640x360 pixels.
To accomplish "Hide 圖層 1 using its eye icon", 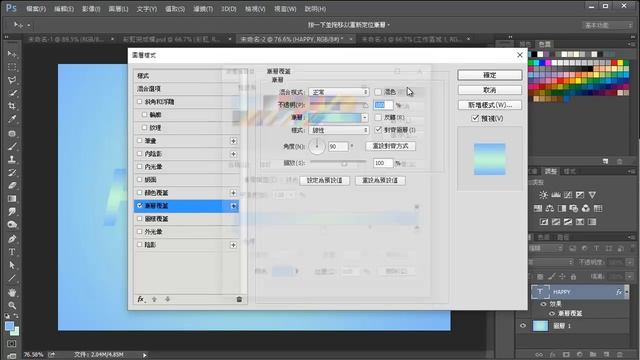I will [523, 326].
